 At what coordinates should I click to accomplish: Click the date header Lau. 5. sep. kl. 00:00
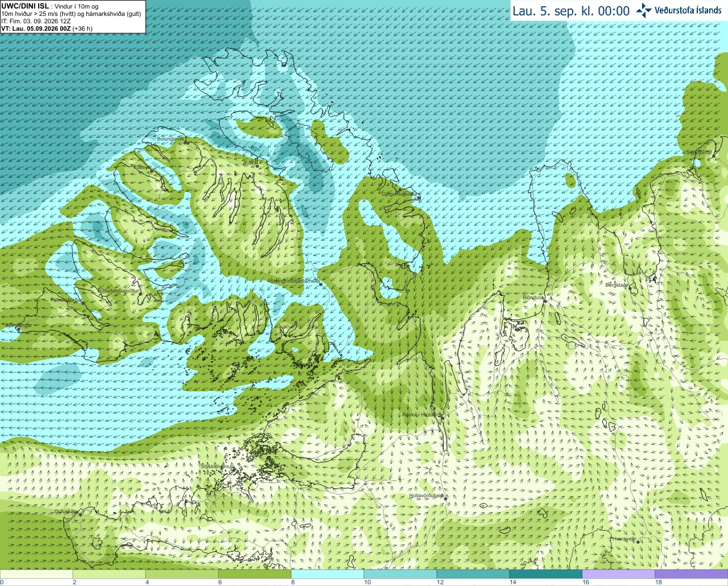[x=571, y=11]
